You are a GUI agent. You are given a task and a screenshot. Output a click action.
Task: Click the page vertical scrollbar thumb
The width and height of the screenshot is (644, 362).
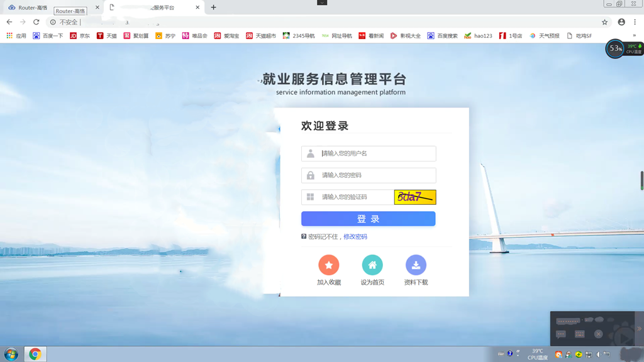click(x=641, y=180)
